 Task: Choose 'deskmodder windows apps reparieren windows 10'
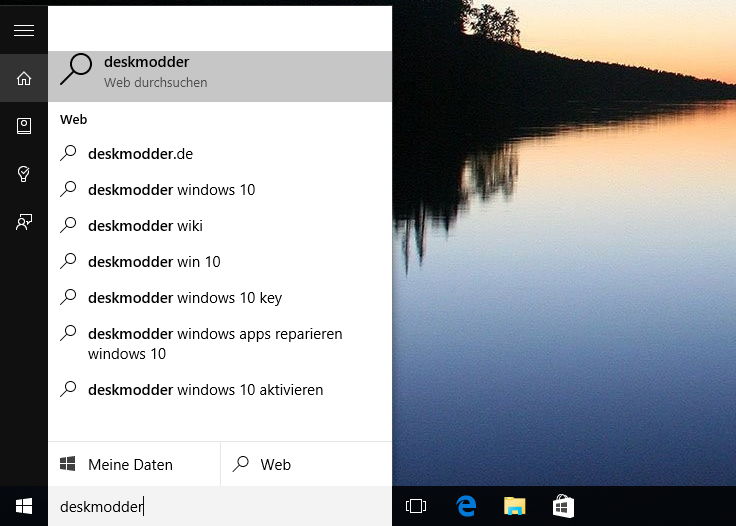(220, 343)
